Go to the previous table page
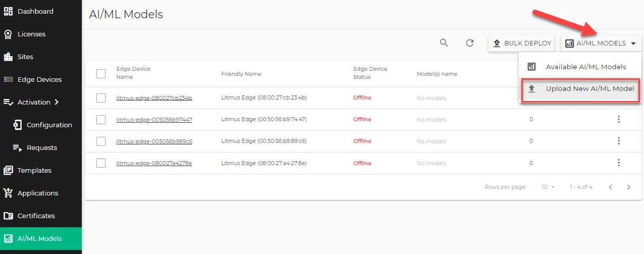The width and height of the screenshot is (644, 254). coord(611,187)
